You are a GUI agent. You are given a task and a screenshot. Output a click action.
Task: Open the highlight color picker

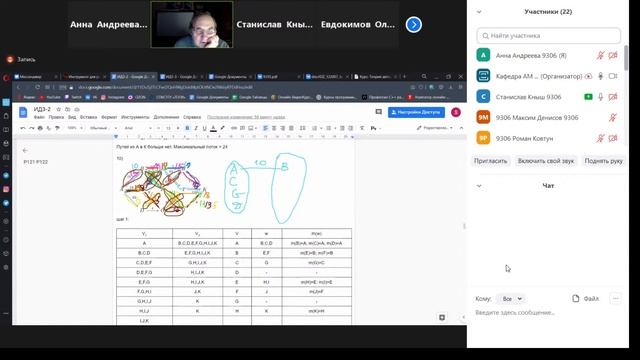pyautogui.click(x=222, y=128)
